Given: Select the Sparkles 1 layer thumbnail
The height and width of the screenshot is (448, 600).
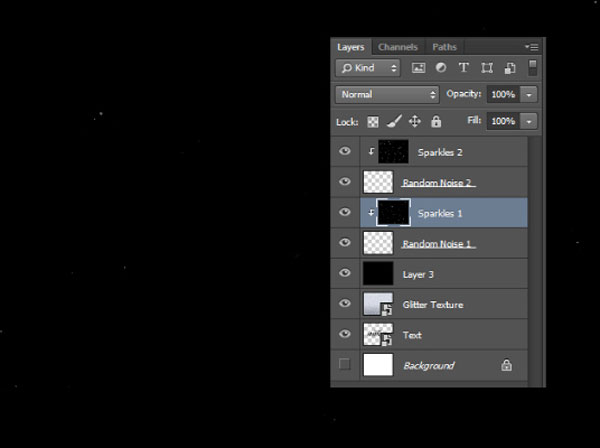Looking at the screenshot, I should click(x=393, y=212).
